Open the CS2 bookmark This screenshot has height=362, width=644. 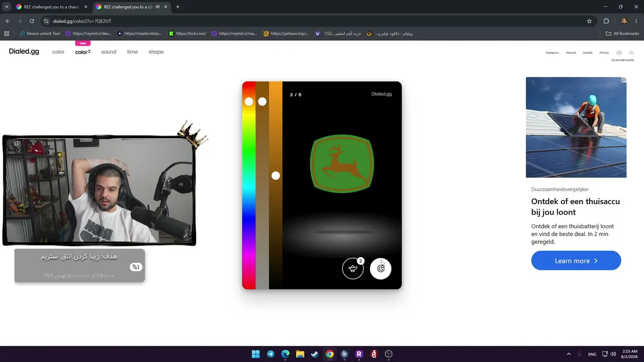(x=338, y=34)
